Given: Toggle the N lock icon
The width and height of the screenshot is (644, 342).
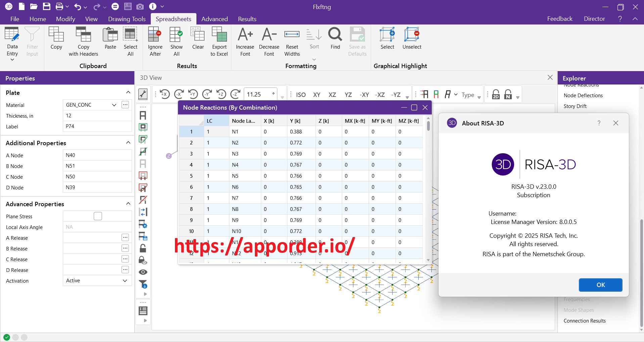Looking at the screenshot, I should (508, 95).
